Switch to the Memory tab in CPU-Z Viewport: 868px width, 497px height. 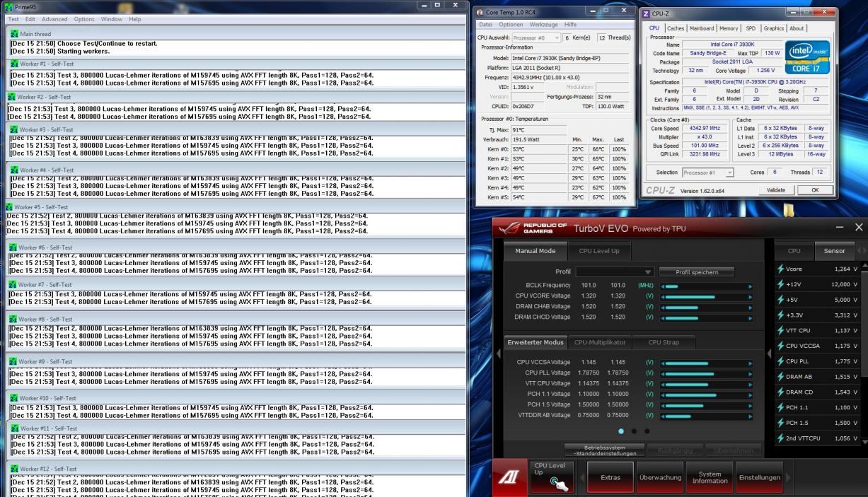[729, 28]
